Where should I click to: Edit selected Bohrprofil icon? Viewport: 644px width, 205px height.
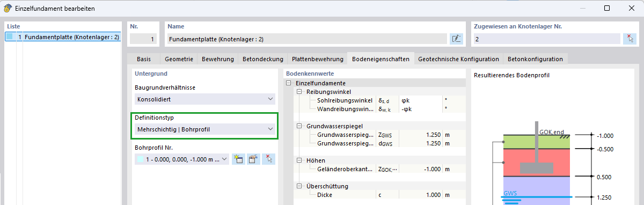click(x=253, y=159)
